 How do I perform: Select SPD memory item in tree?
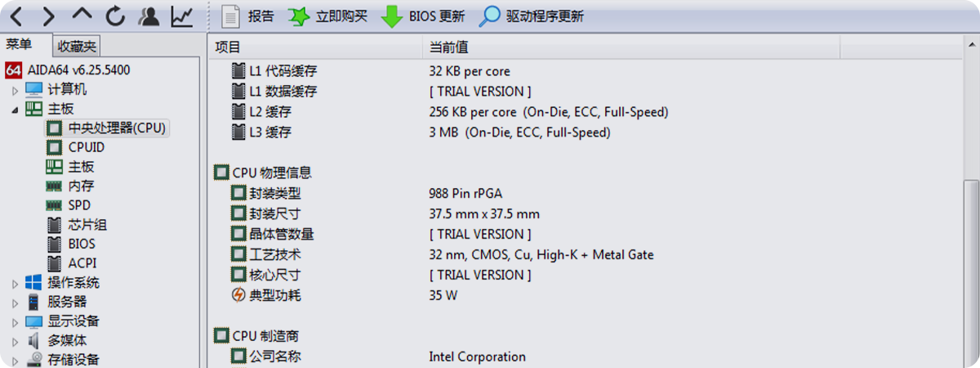(79, 205)
